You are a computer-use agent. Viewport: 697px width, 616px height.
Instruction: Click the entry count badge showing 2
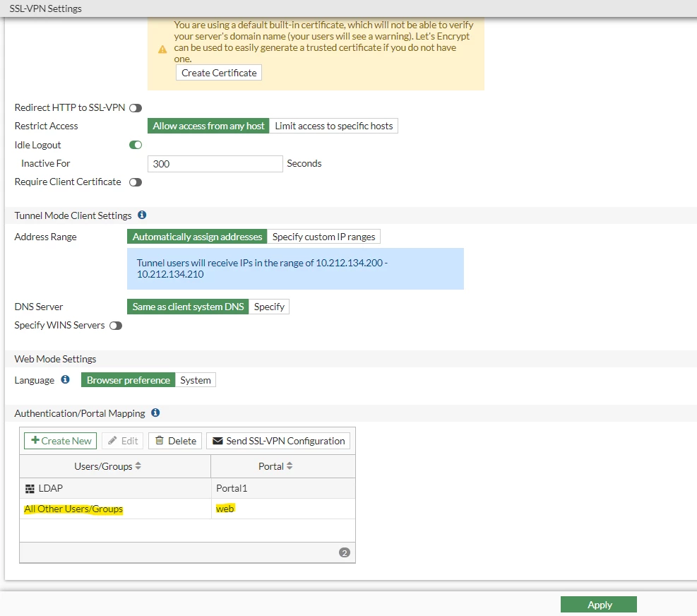(345, 552)
